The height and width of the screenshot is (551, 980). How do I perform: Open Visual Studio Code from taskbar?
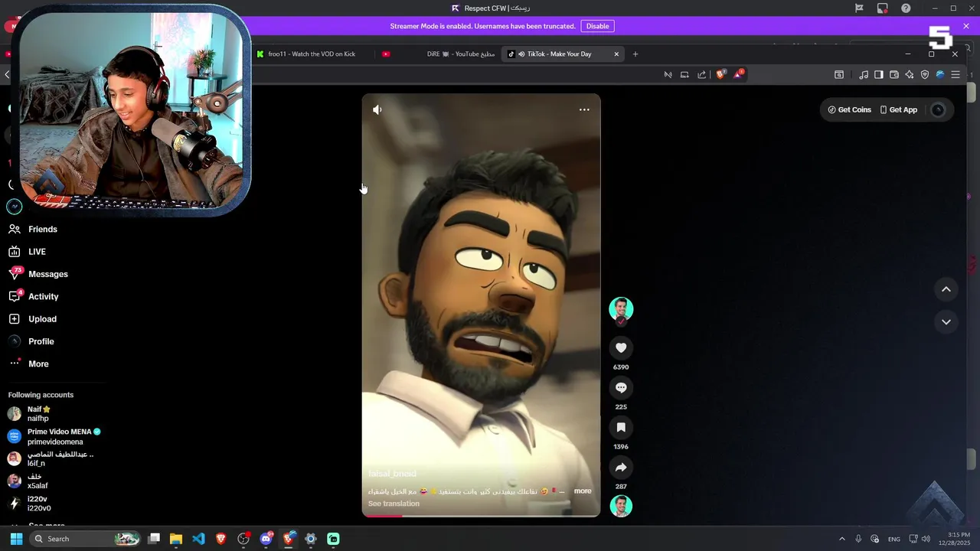(198, 539)
